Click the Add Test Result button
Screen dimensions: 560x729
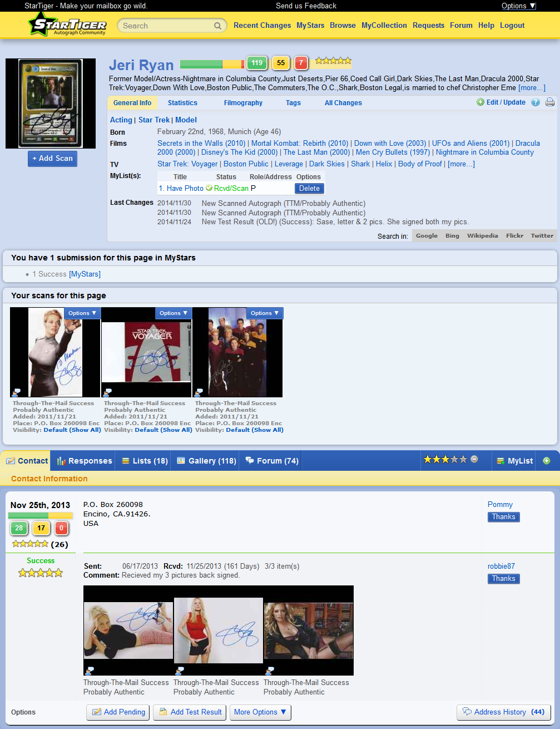(190, 712)
